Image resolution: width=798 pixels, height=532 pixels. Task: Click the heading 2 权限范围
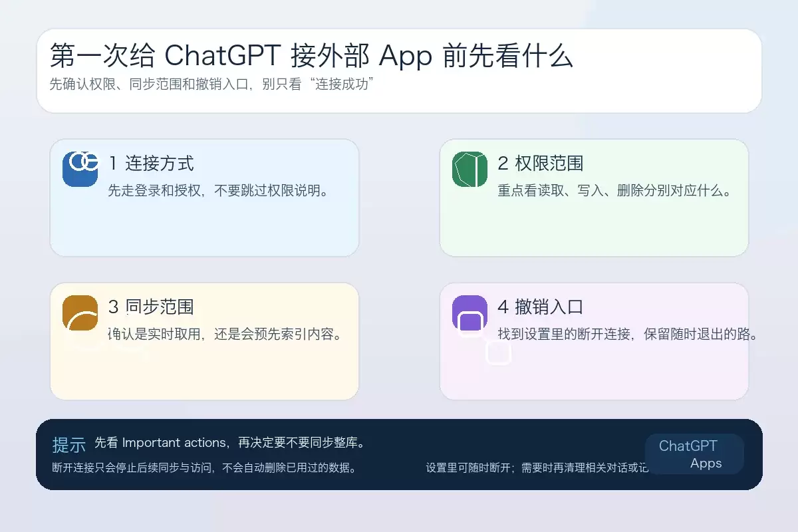[x=541, y=163]
